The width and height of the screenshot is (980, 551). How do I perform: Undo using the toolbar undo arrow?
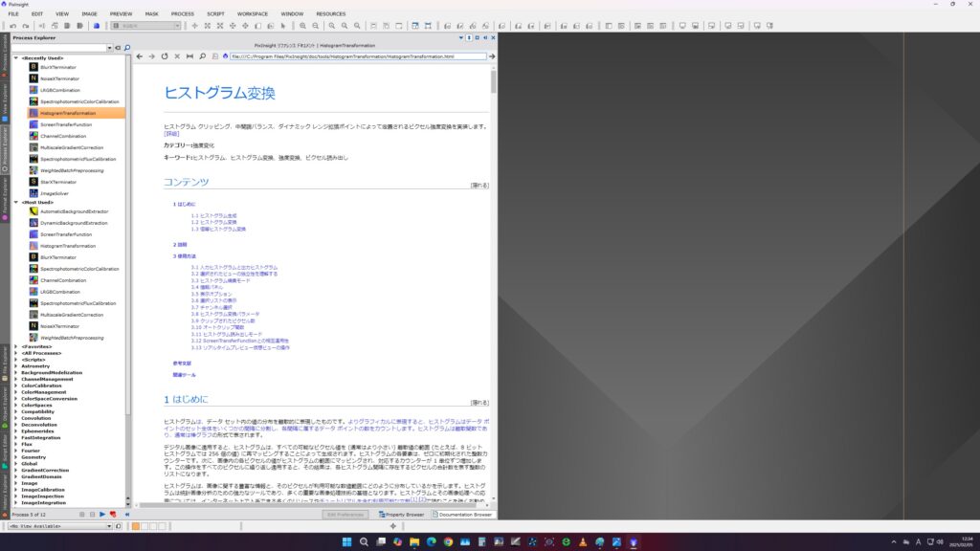pos(13,26)
